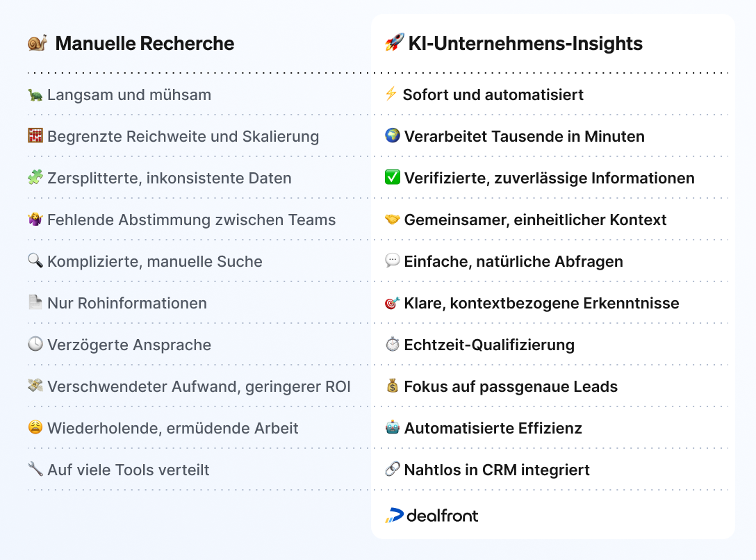This screenshot has width=756, height=560.
Task: Click the magnifying glass beside Komplizierte, manuelle Suche
Action: click(35, 261)
